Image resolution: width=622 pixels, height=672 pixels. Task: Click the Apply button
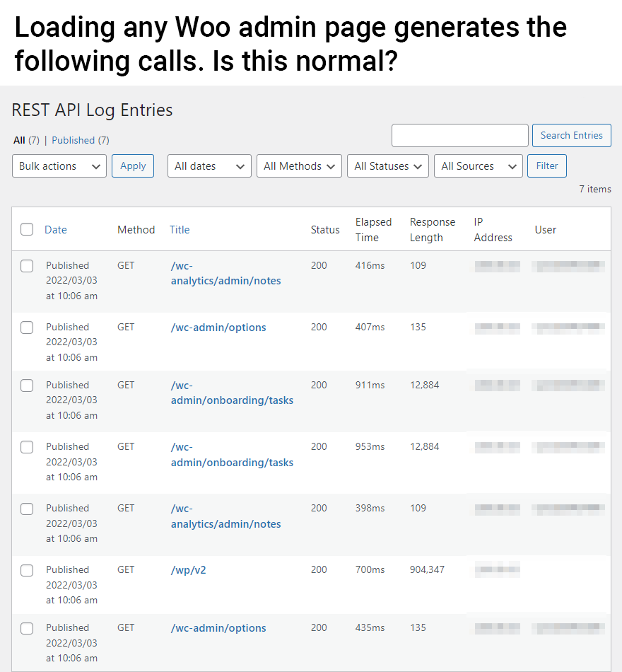(133, 166)
